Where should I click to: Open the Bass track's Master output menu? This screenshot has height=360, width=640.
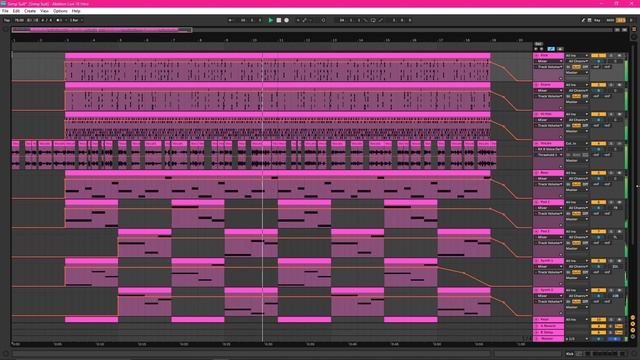[577, 190]
